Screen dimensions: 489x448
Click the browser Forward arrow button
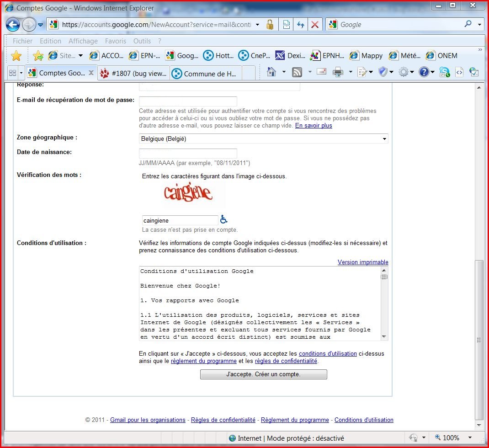[29, 25]
